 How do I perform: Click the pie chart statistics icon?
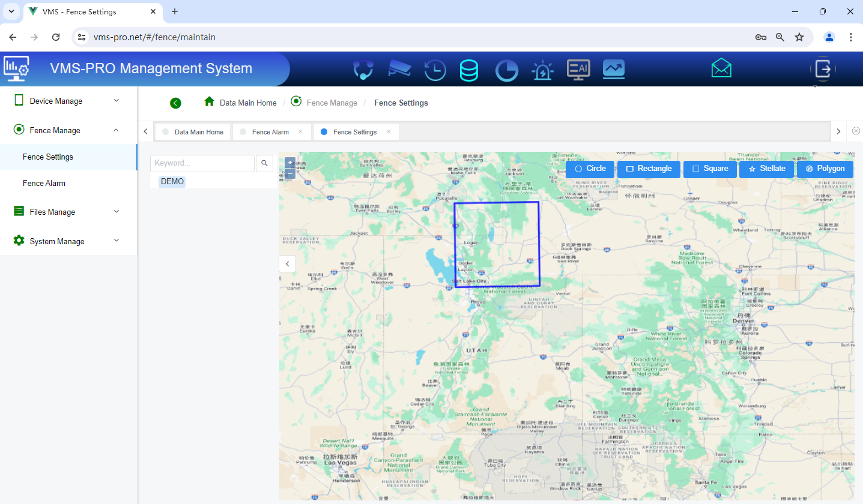tap(506, 70)
